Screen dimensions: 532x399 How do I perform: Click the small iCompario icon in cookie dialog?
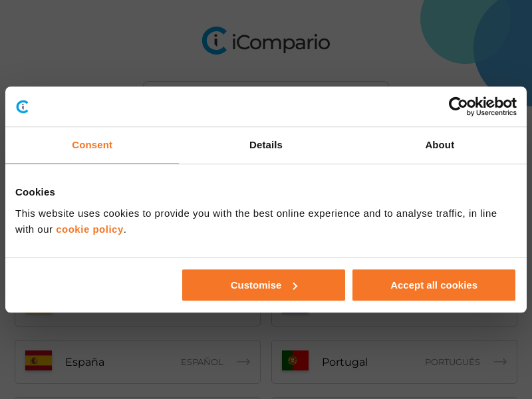coord(23,106)
